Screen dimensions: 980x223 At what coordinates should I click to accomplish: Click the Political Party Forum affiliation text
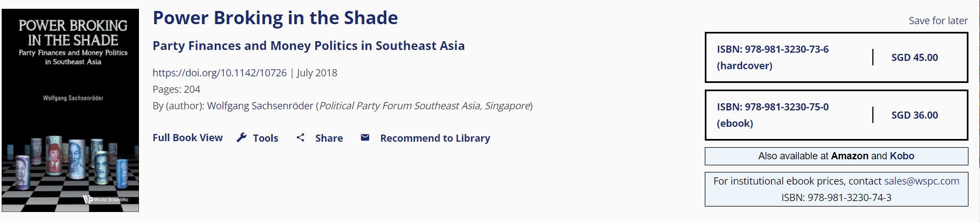click(x=425, y=106)
